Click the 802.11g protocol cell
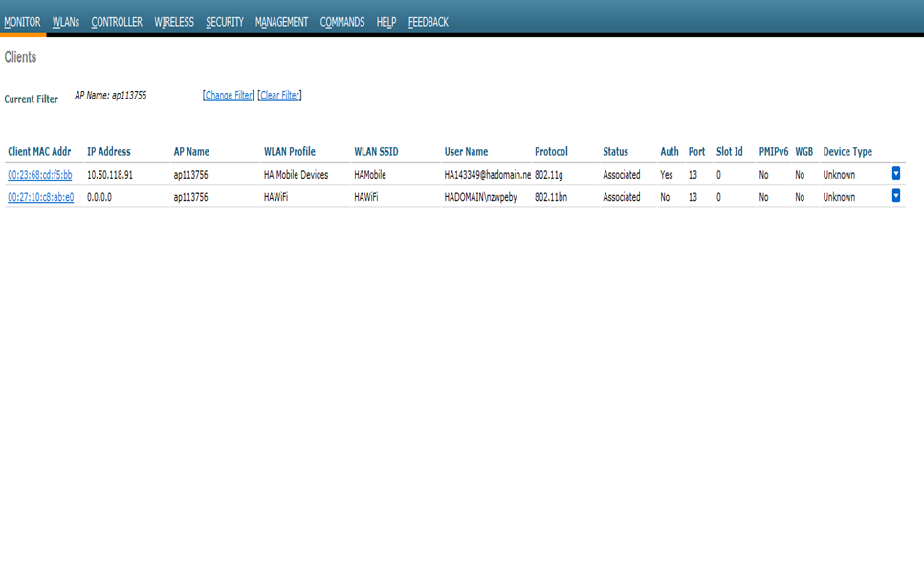 (x=549, y=175)
